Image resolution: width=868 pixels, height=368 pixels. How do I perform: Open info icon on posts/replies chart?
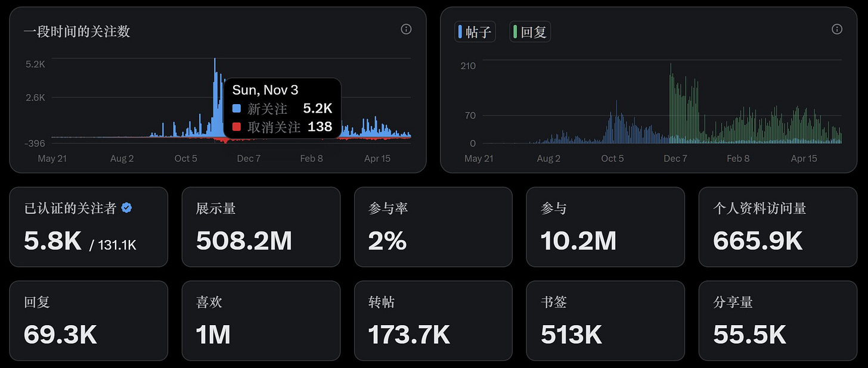click(x=837, y=29)
